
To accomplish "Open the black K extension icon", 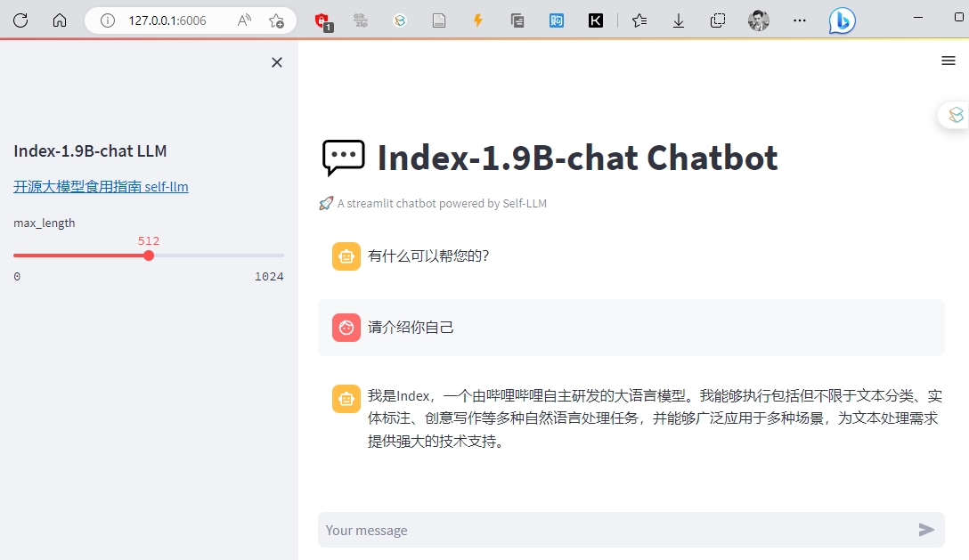I will coord(596,20).
